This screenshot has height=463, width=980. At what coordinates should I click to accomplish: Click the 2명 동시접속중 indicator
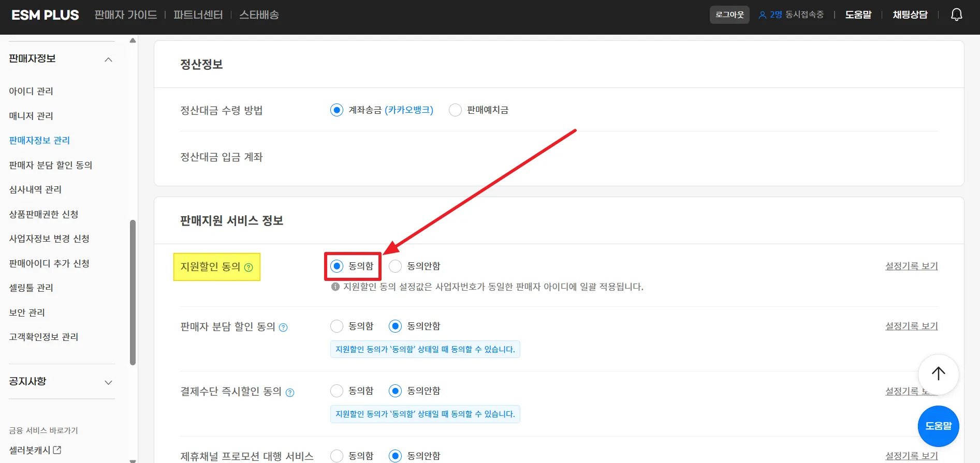pos(791,15)
